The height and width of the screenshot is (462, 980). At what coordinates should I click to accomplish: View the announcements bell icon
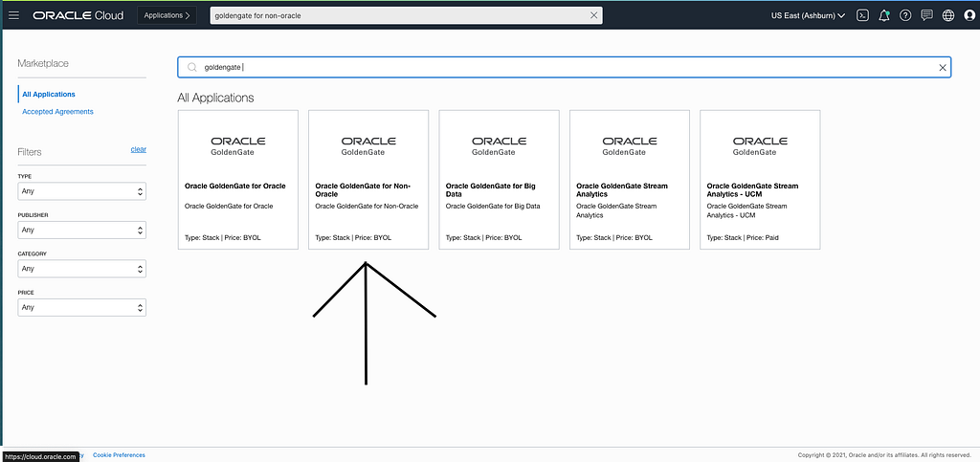pyautogui.click(x=883, y=15)
